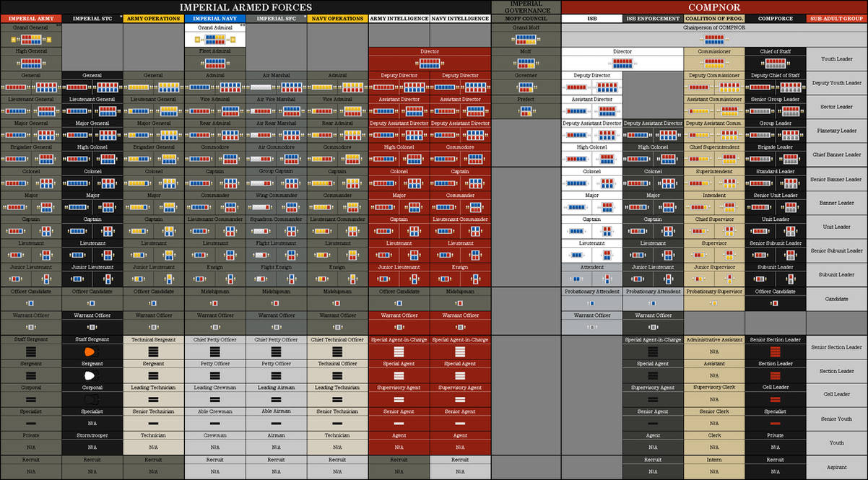Select the Governor rank plaque
This screenshot has width=868, height=480.
526,87
